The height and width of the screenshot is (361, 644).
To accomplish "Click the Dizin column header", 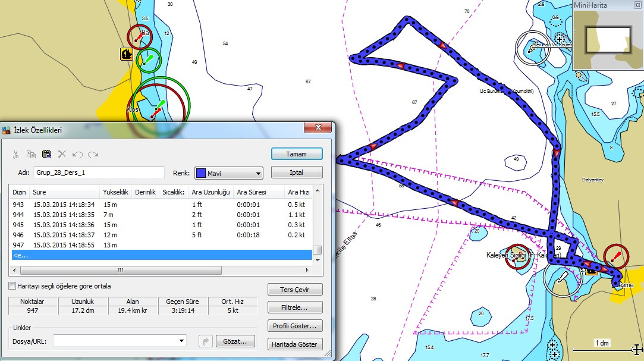I will click(x=19, y=192).
